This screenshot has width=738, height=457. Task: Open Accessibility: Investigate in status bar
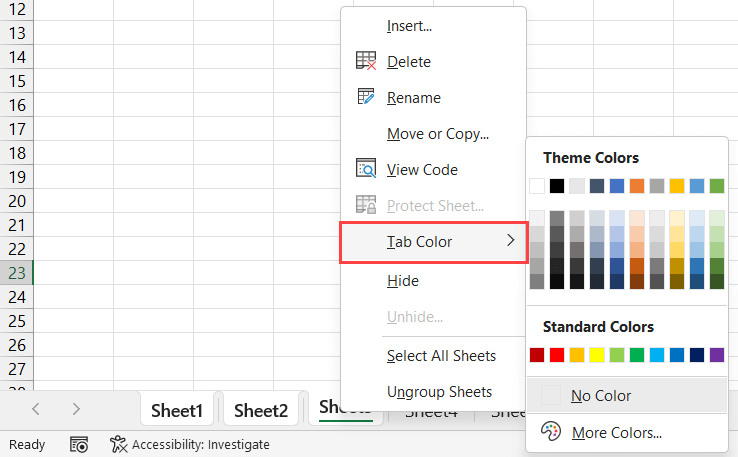[200, 444]
